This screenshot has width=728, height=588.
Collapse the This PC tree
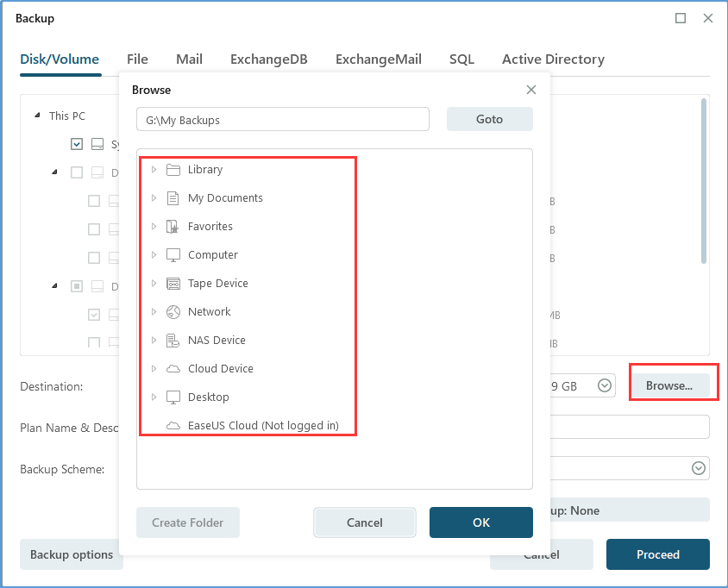coord(37,115)
